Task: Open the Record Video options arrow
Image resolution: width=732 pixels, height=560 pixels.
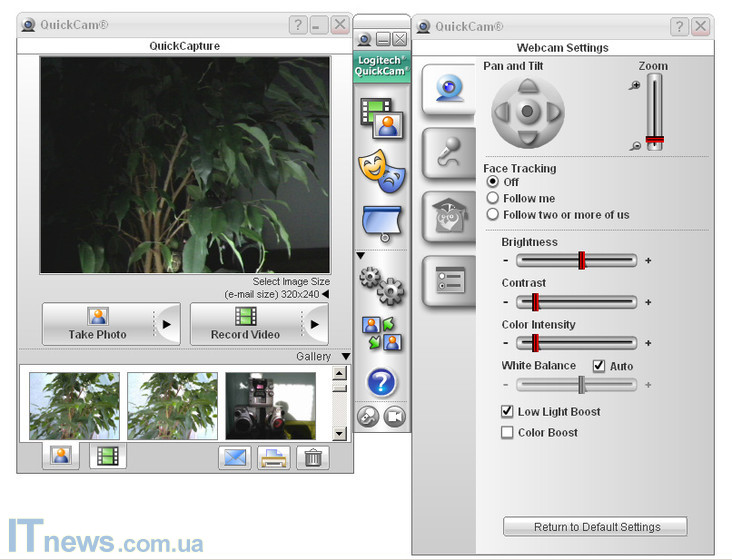Action: 314,324
